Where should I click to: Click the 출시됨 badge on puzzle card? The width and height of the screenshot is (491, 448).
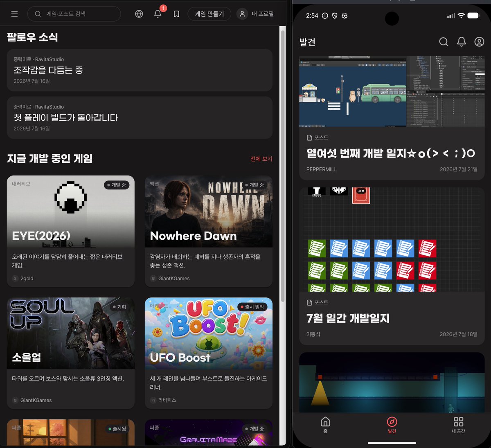coord(117,428)
